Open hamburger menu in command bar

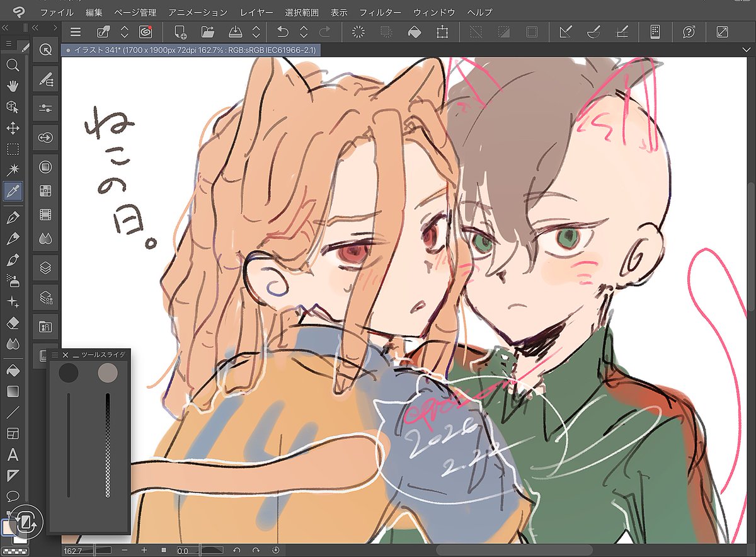point(75,32)
